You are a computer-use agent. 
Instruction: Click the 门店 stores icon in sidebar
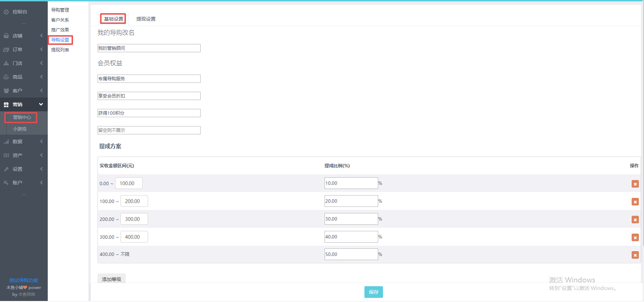(x=6, y=63)
